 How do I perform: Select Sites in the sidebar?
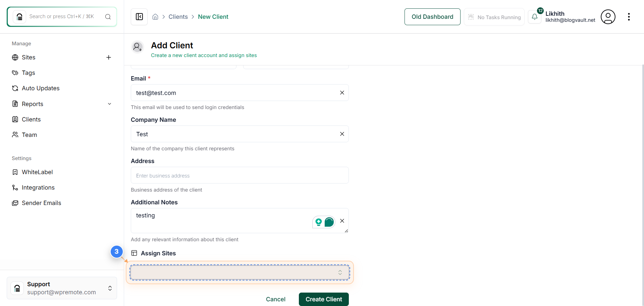[x=29, y=57]
